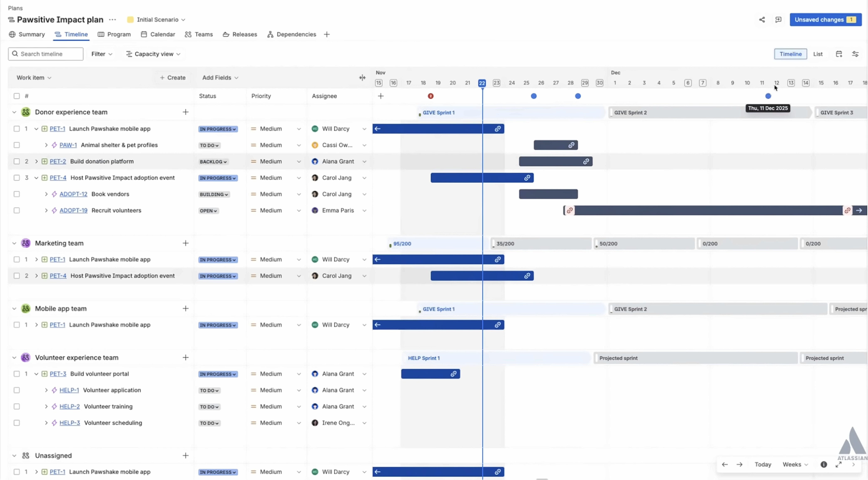Check the HELP-3 Volunteer scheduling row
The height and width of the screenshot is (480, 868).
point(16,423)
